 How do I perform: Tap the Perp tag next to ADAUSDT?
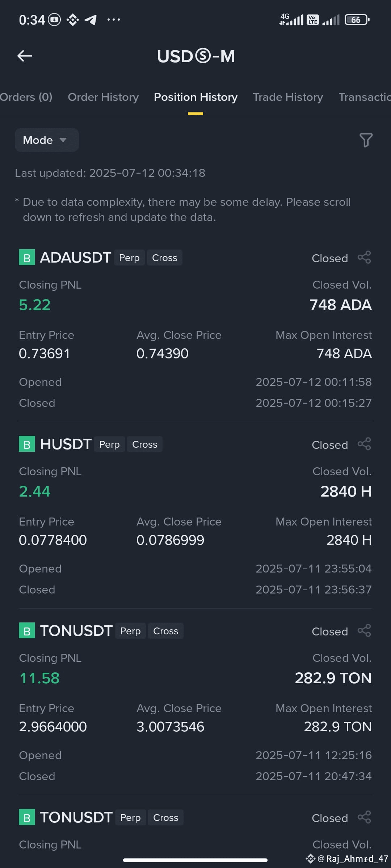(x=129, y=258)
